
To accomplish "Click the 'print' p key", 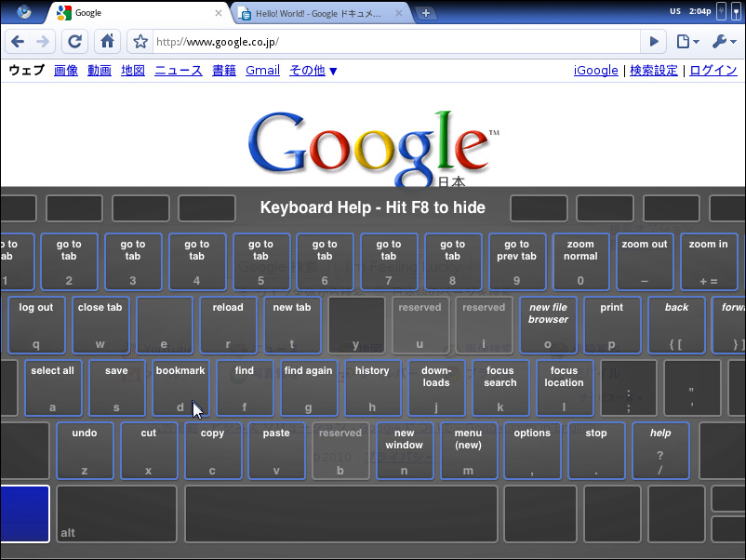I will pos(612,326).
